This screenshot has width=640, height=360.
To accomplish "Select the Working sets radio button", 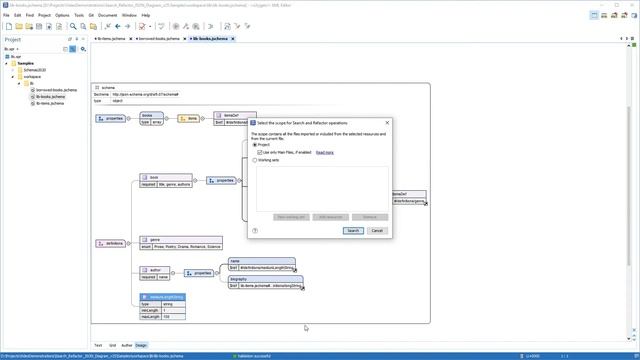I will [255, 160].
